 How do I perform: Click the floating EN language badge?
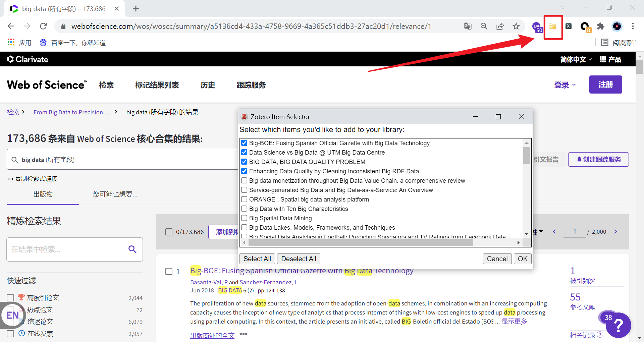coord(12,315)
